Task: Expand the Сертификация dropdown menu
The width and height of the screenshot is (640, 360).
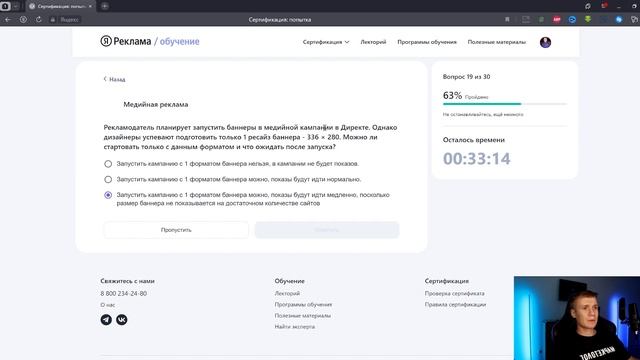Action: [x=326, y=42]
